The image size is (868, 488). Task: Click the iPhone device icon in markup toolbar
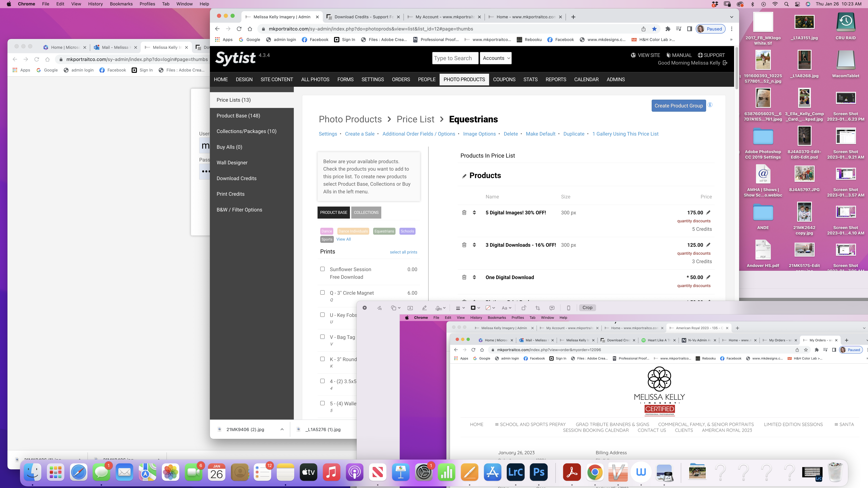pos(568,308)
